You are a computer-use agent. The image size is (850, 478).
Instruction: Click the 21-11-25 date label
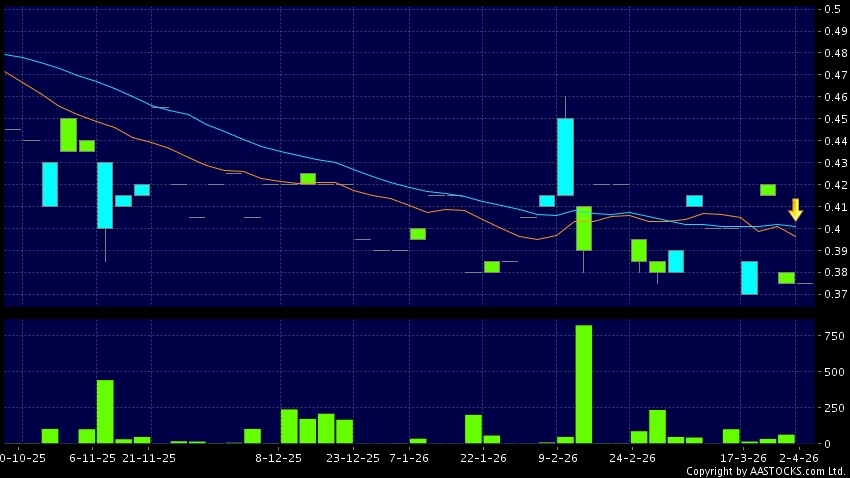point(150,457)
